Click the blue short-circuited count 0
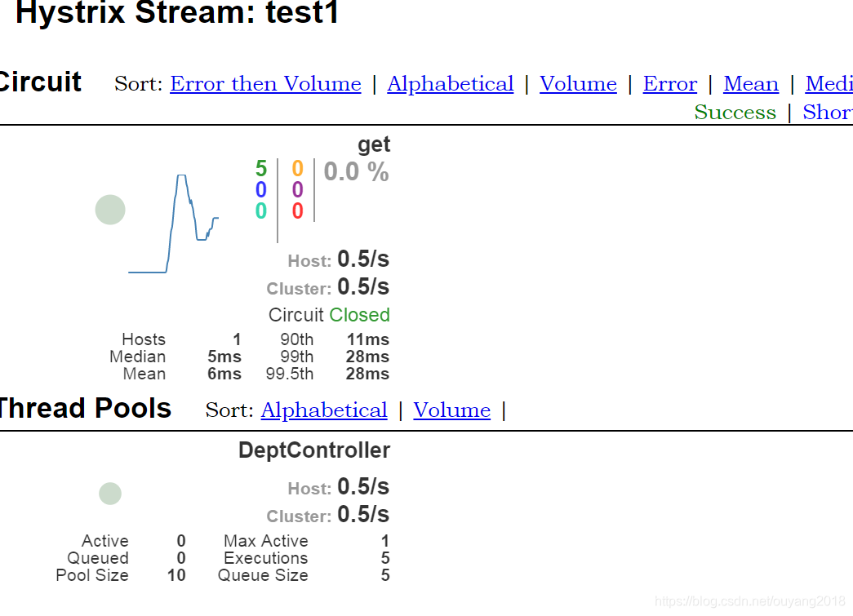 click(261, 190)
